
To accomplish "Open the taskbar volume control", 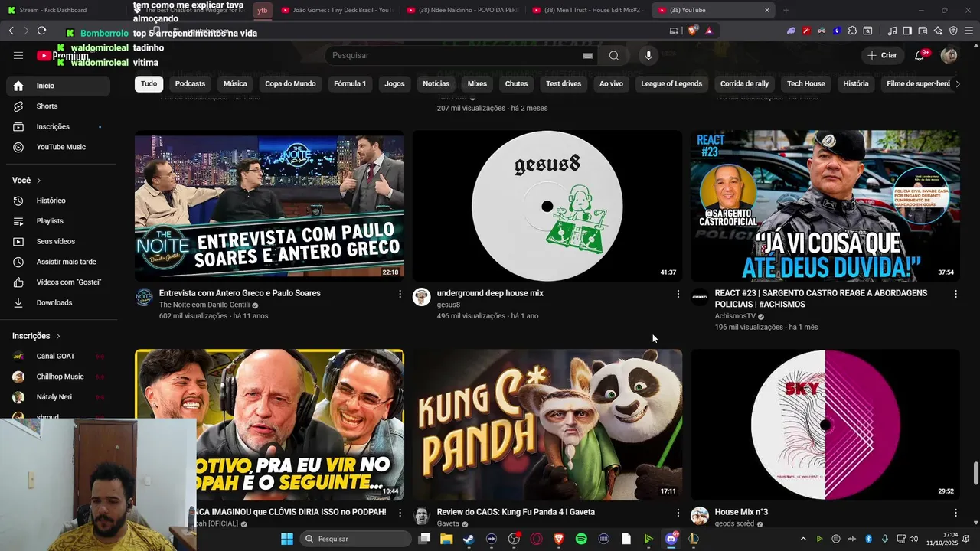I will [x=915, y=539].
